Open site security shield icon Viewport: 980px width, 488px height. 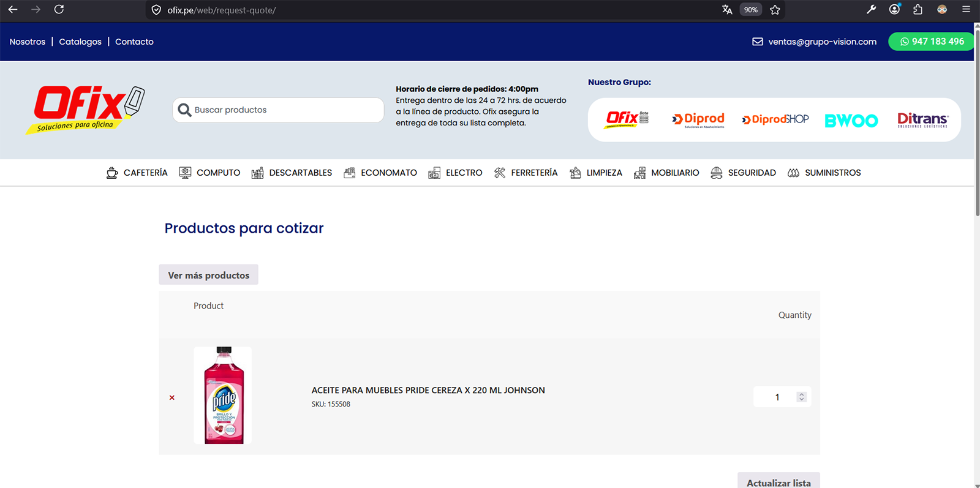click(156, 10)
